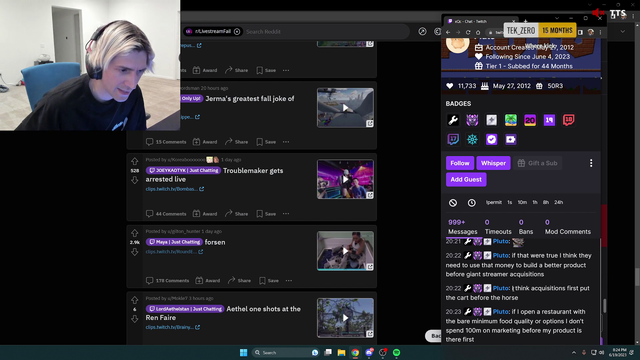The image size is (640, 360).
Task: Click the palm tree island badge
Action: (x=511, y=120)
